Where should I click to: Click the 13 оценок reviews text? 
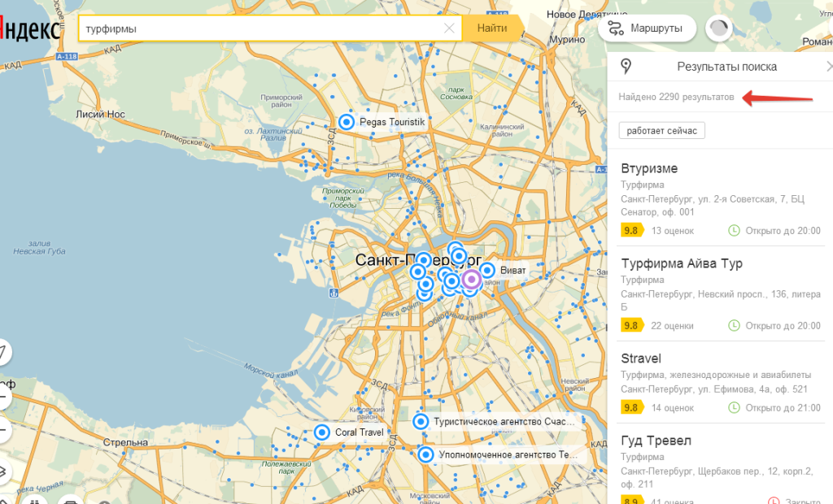pos(673,231)
